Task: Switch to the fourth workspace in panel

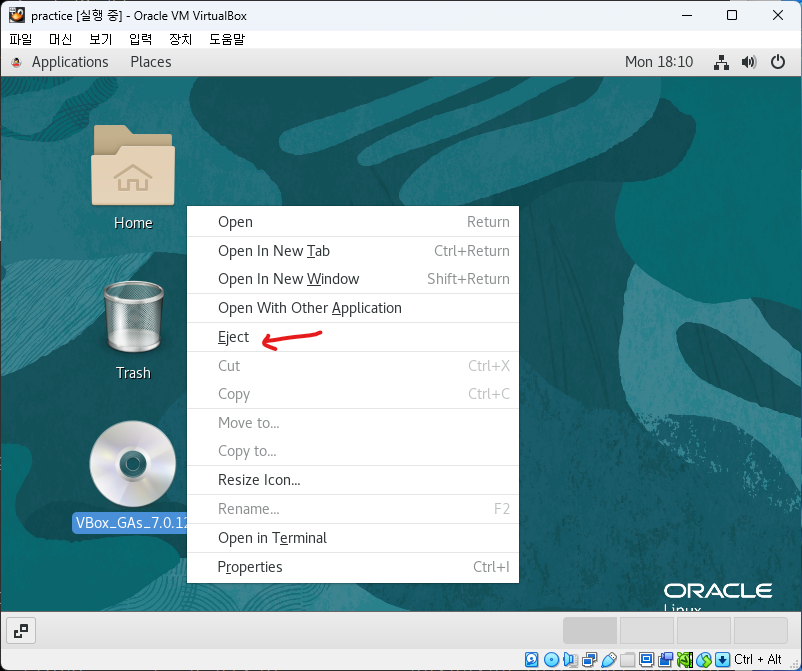Action: point(760,631)
